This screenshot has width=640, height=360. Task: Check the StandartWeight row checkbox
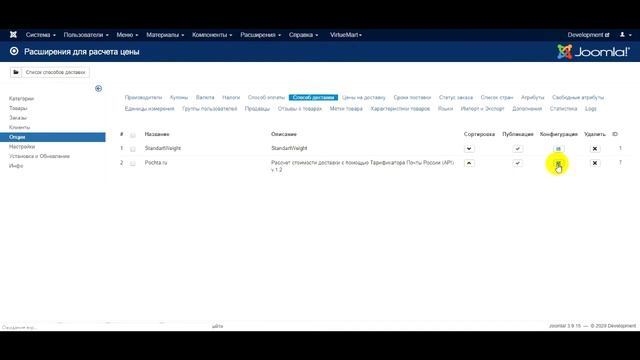click(133, 149)
